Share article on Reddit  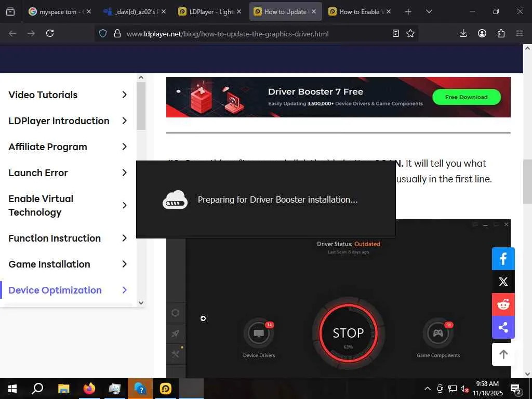[503, 304]
